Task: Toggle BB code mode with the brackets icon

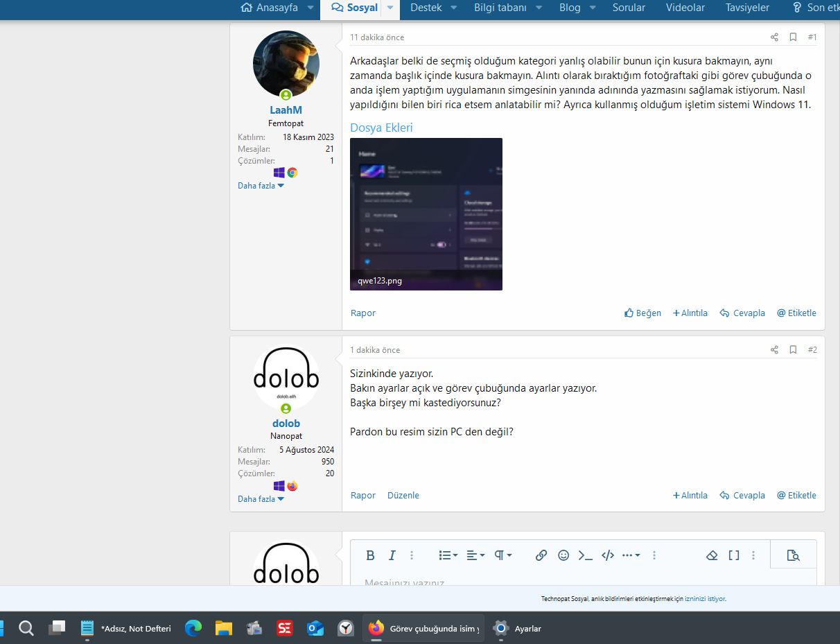Action: (x=734, y=555)
